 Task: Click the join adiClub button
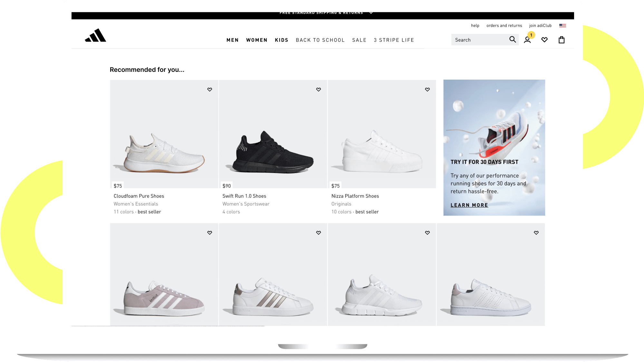coord(540,25)
